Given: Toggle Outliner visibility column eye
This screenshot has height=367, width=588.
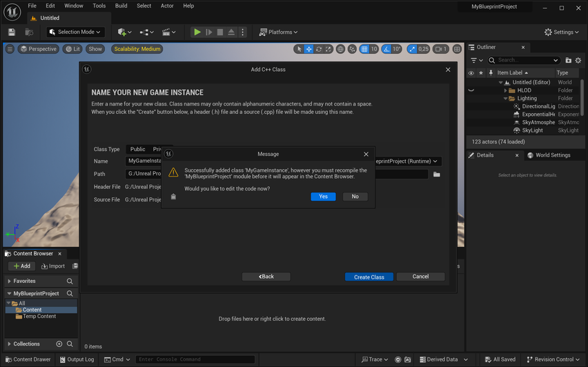Looking at the screenshot, I should pos(471,72).
